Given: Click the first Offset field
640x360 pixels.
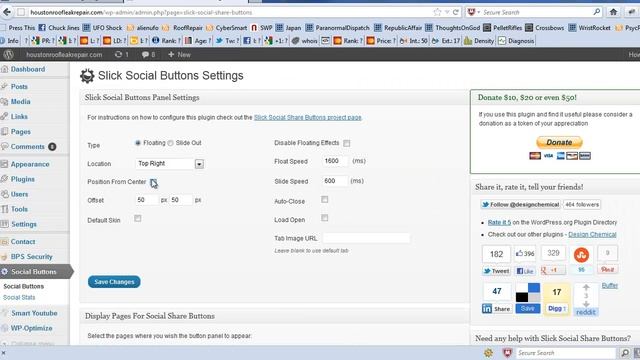Looking at the screenshot, I should coord(147,200).
